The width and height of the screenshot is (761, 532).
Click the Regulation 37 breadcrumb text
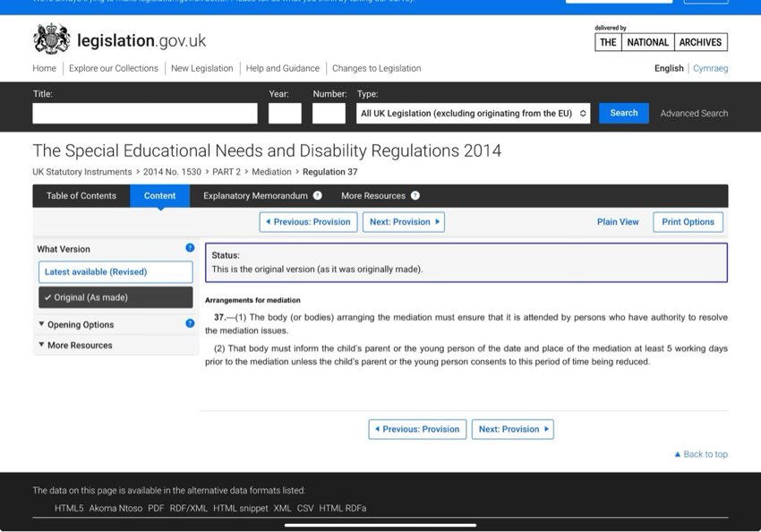330,172
